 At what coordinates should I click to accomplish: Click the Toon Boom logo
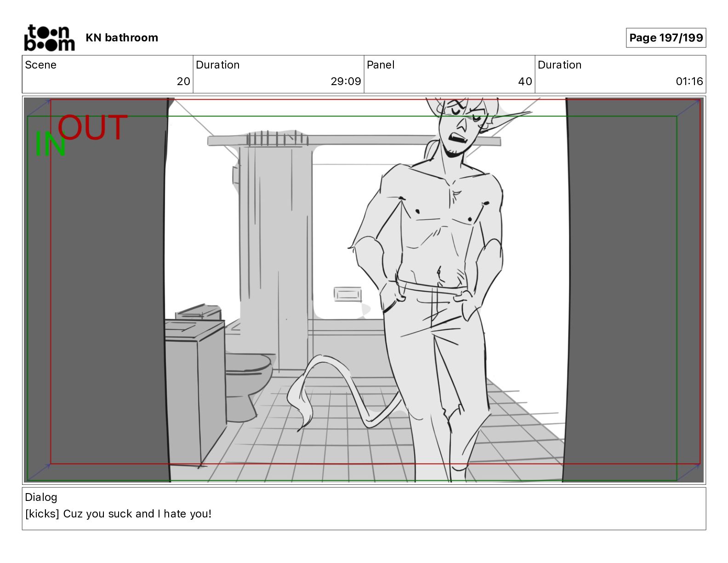tap(49, 38)
